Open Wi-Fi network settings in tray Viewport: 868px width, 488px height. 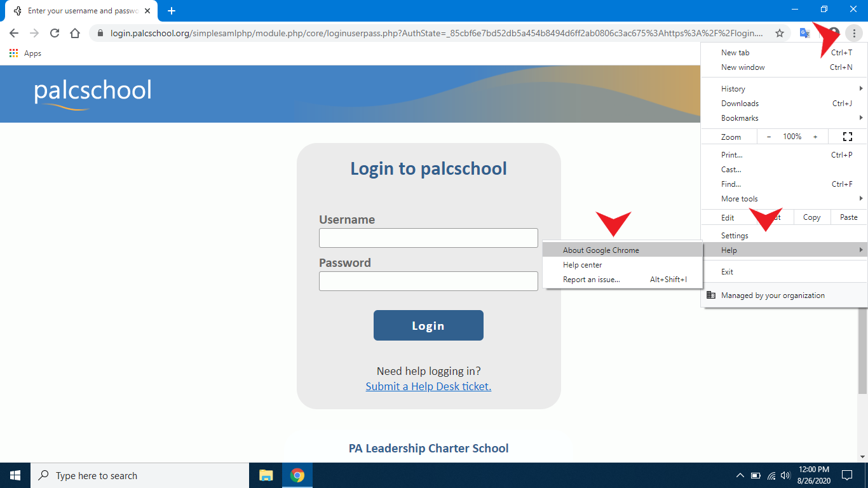click(x=771, y=475)
